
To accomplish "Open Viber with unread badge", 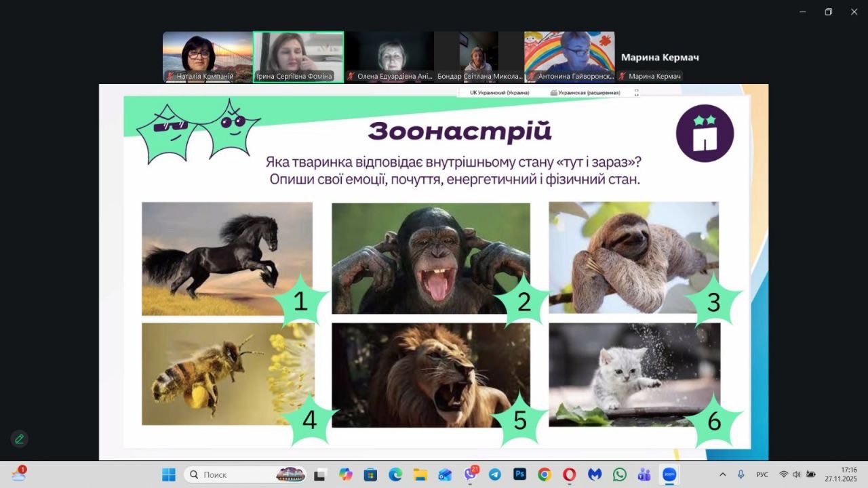I will (x=470, y=474).
